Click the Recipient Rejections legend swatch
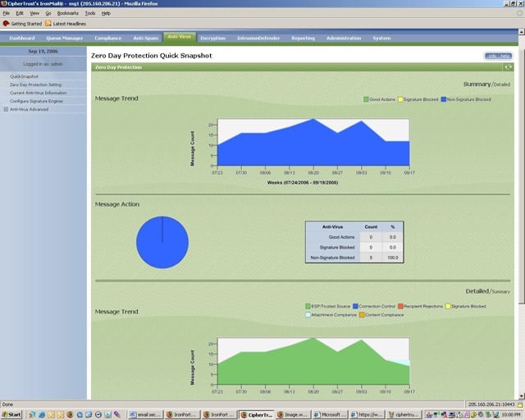 400,306
